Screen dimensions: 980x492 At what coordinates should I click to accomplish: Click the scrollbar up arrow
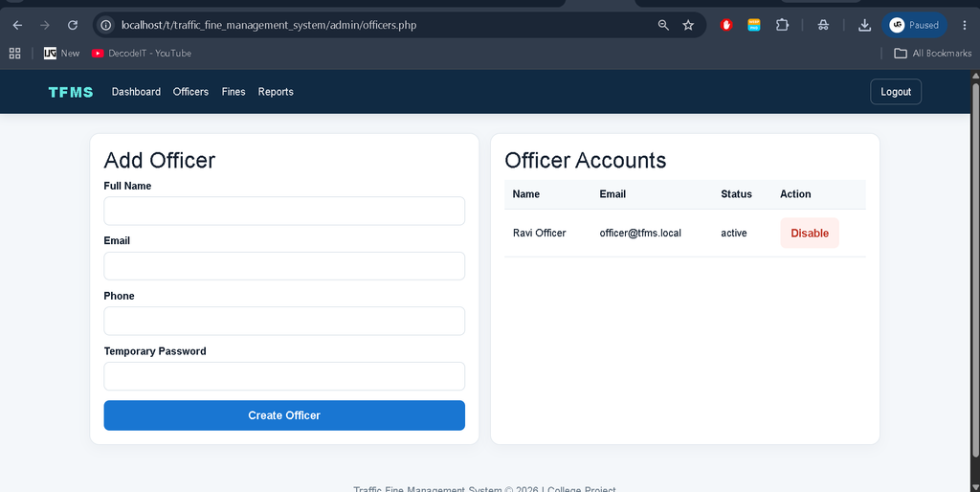tap(975, 76)
